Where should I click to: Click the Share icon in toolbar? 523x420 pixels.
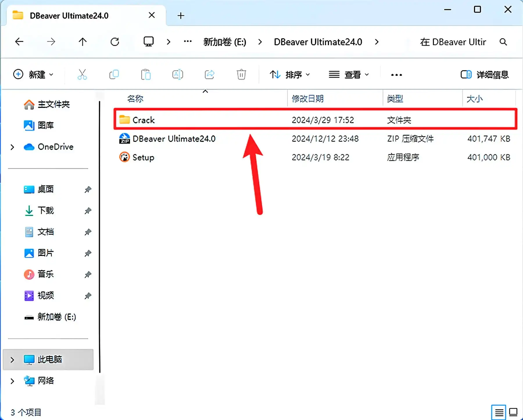click(x=209, y=75)
